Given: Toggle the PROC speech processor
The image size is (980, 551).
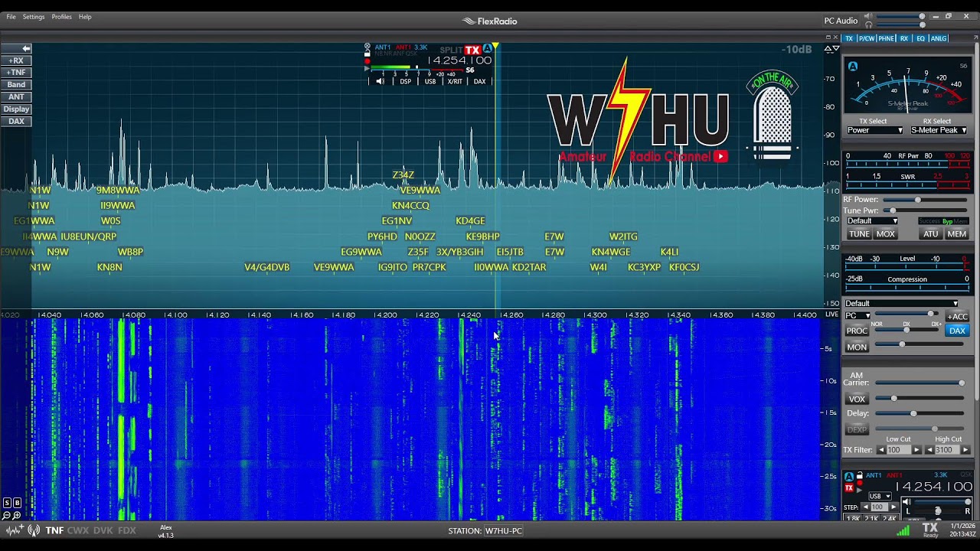Looking at the screenshot, I should tap(857, 331).
